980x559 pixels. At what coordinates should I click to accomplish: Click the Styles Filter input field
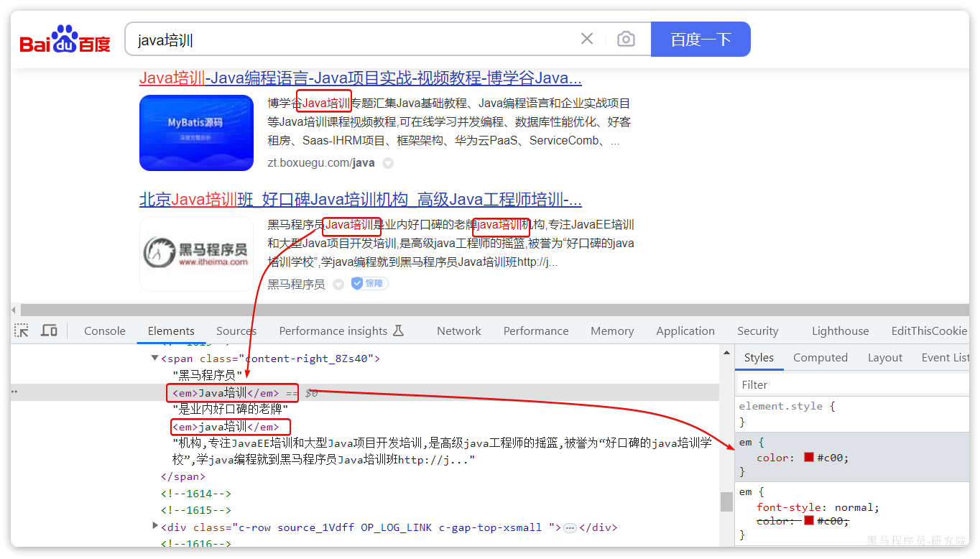(851, 384)
